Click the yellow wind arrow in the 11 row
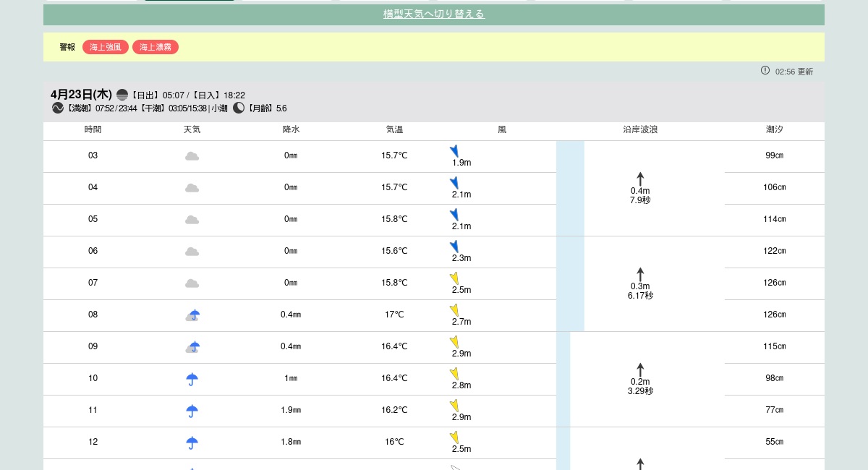 tap(454, 406)
